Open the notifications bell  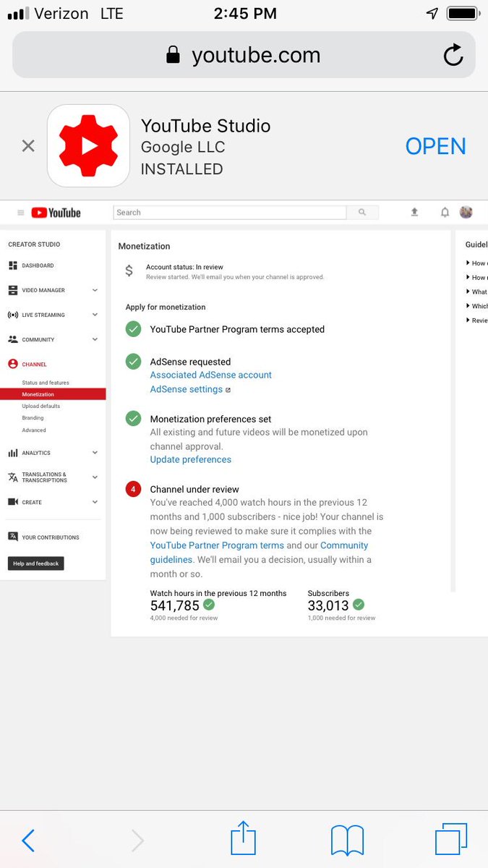pyautogui.click(x=445, y=212)
